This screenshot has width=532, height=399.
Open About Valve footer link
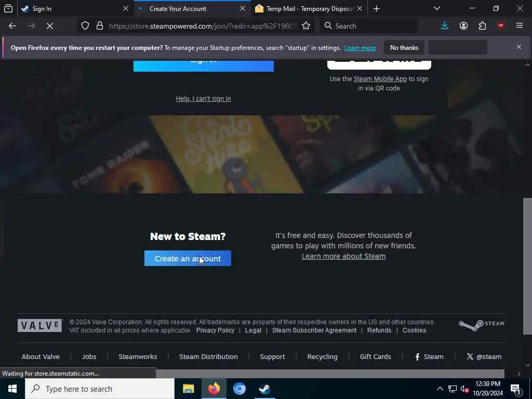tap(41, 356)
